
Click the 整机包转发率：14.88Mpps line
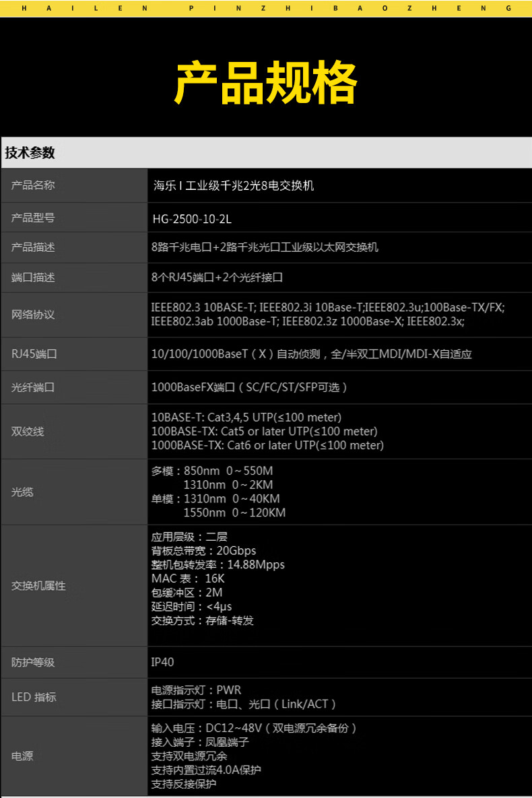click(x=218, y=565)
